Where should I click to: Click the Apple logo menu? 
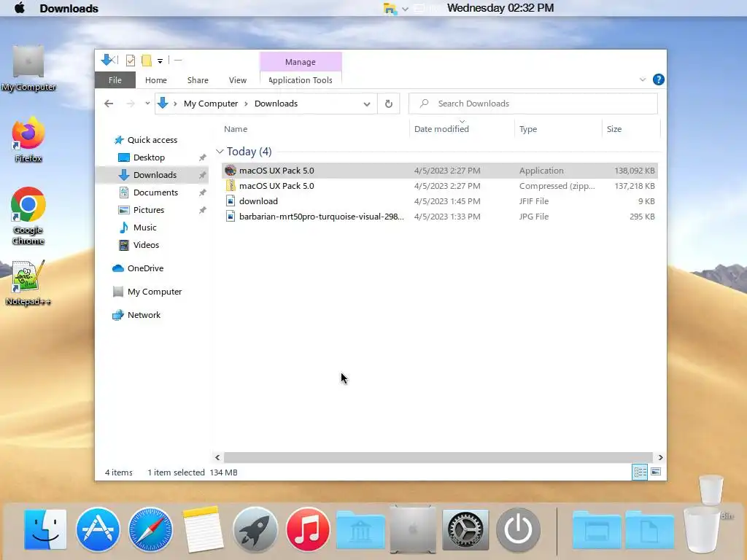[x=20, y=8]
